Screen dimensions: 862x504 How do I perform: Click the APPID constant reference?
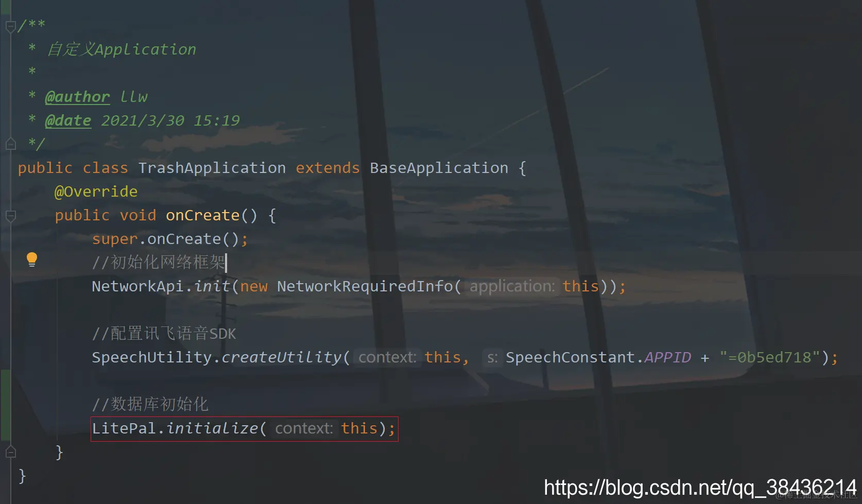[x=667, y=357]
